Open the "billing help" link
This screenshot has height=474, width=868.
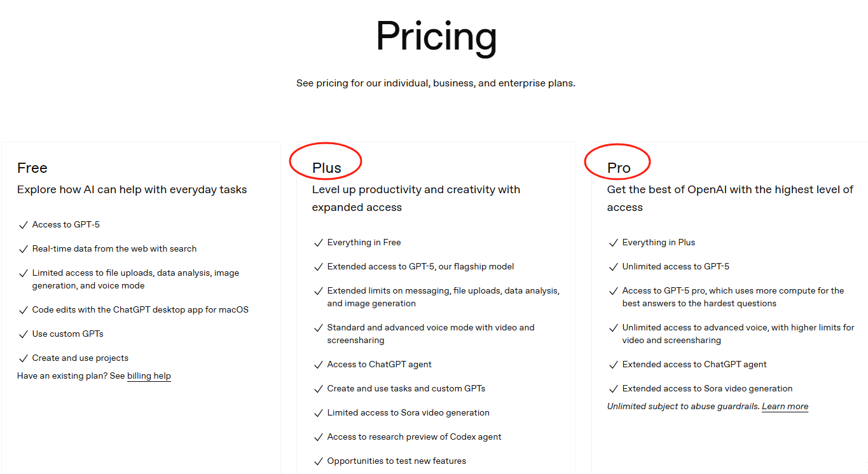pos(149,376)
